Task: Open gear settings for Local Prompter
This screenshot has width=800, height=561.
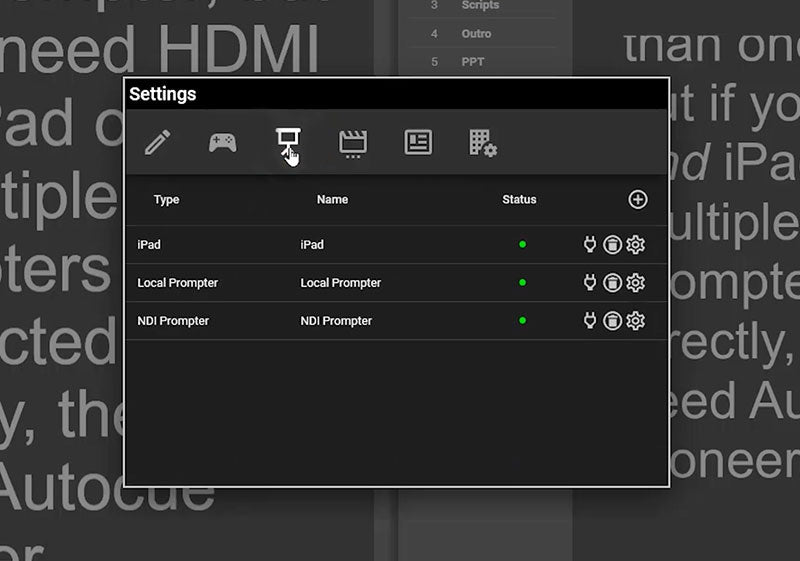Action: [x=635, y=283]
